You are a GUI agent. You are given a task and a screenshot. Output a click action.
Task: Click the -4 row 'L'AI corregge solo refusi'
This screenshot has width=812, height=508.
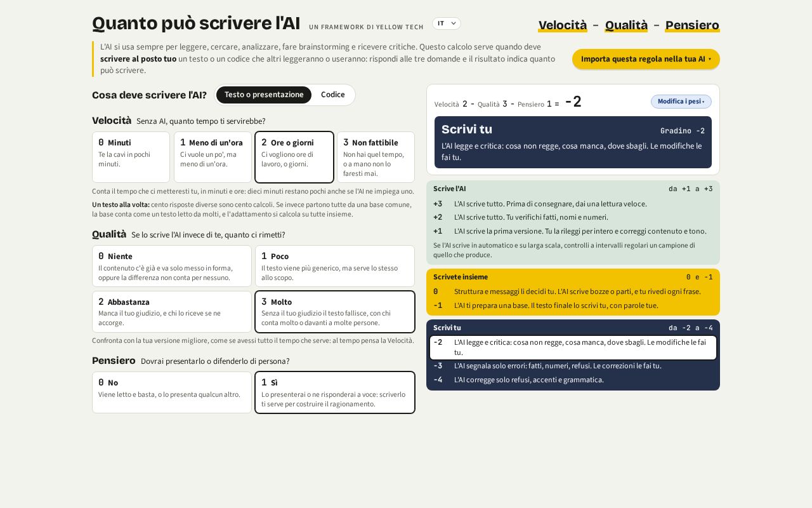pos(573,380)
